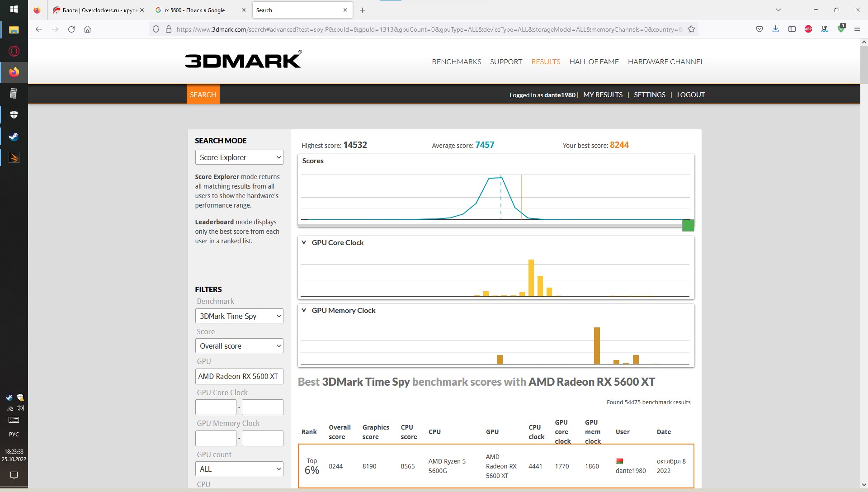Open Firefox downloads panel icon

776,29
